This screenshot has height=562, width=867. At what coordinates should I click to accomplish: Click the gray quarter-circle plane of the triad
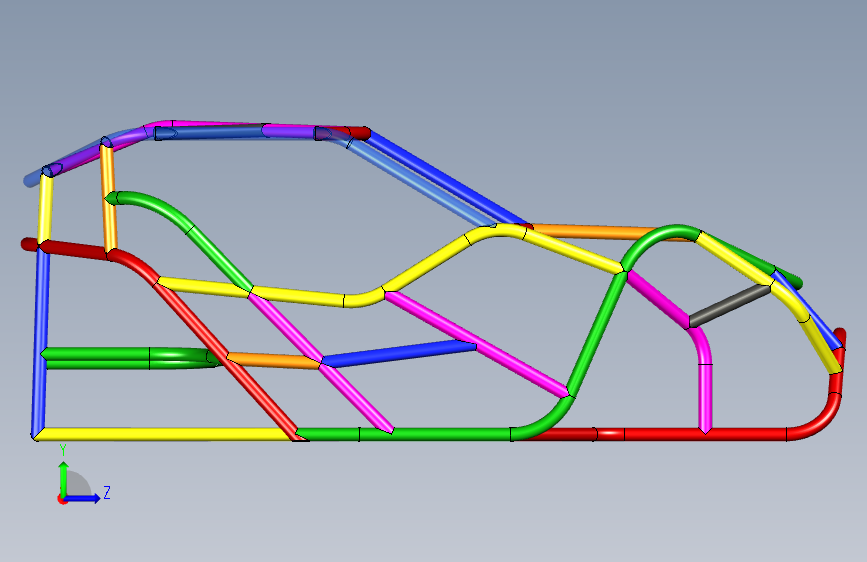[79, 484]
